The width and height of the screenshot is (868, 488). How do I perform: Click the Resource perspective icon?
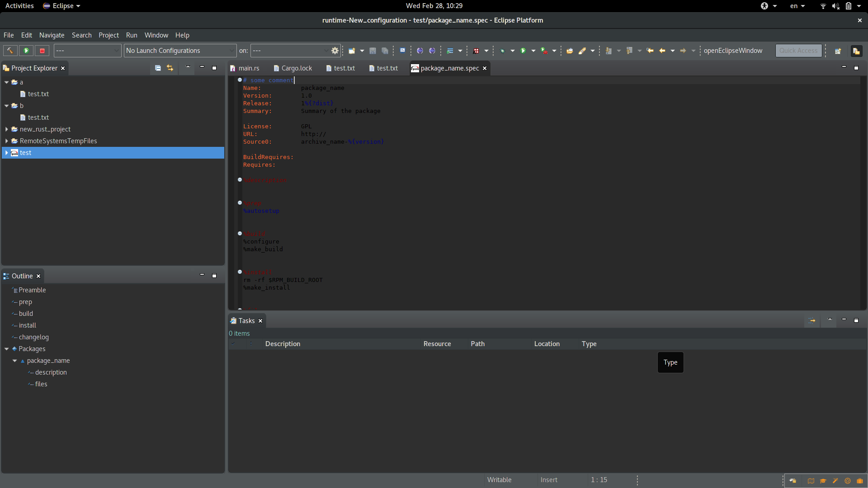(x=856, y=51)
